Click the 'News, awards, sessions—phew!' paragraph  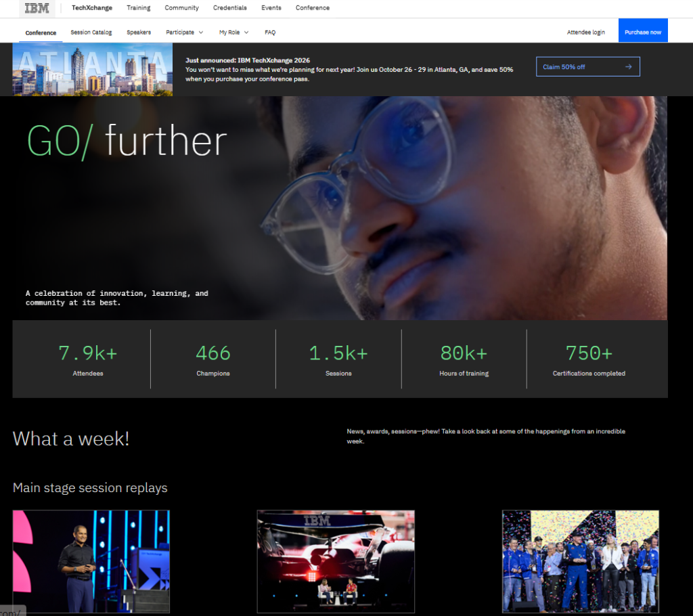486,436
